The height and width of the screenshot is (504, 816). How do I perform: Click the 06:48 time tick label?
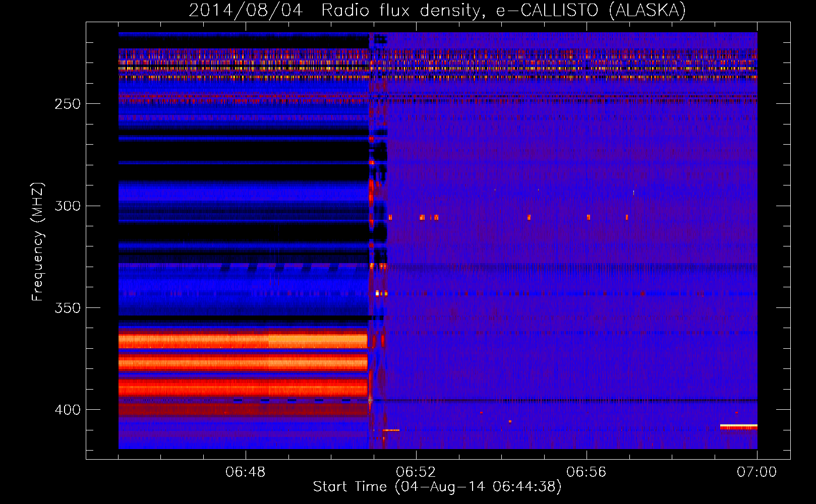pyautogui.click(x=246, y=472)
